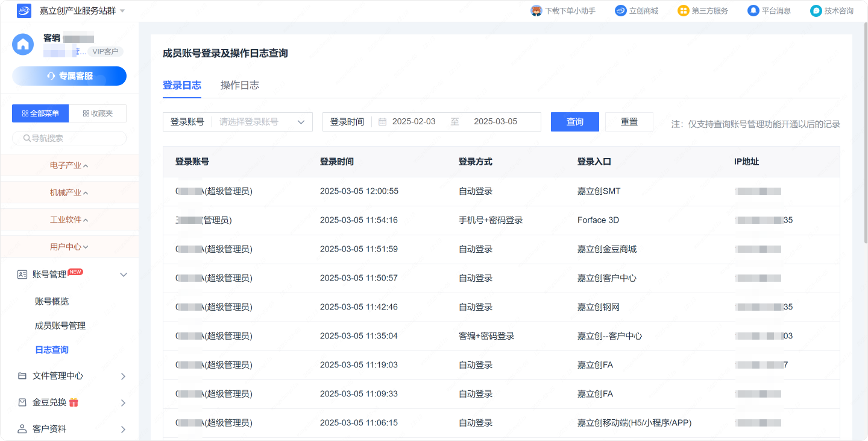Click the Forface 3D entry cell
Viewport: 868px width, 441px height.
tap(599, 220)
